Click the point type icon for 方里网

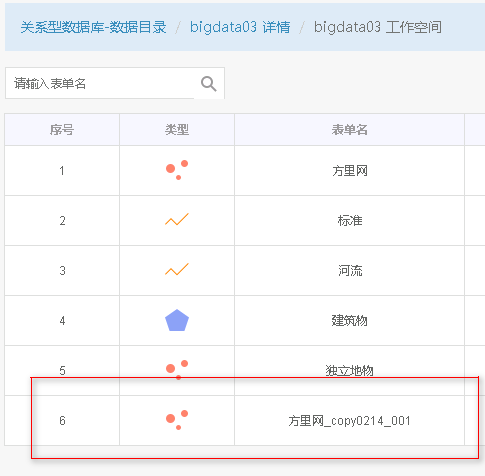click(x=177, y=170)
